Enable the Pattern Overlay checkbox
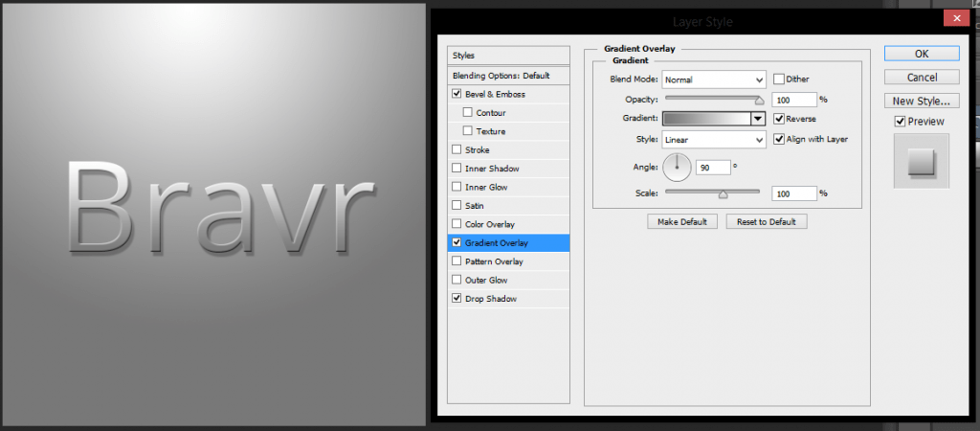Screen dimensions: 980x431 click(457, 261)
